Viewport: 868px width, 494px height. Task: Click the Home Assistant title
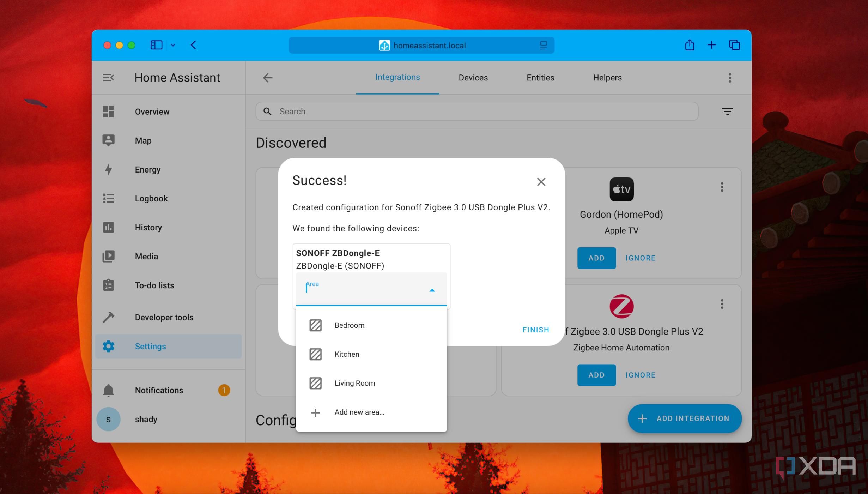click(177, 78)
